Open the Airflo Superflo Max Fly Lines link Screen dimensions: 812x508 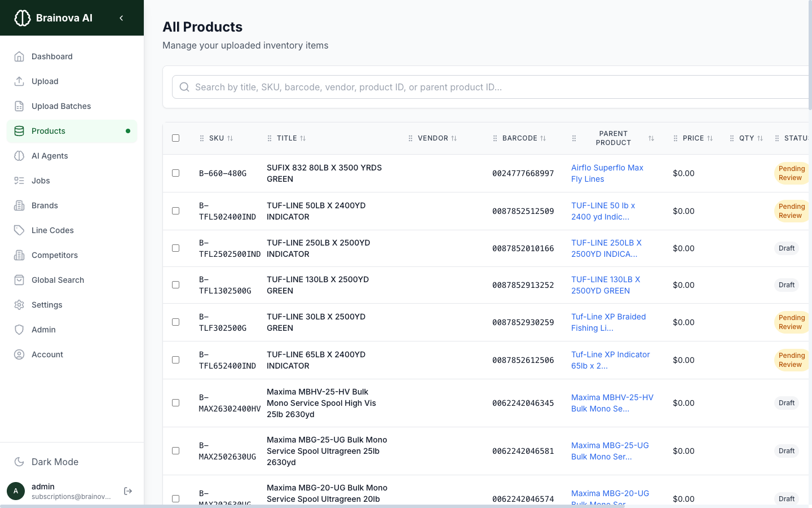click(607, 173)
